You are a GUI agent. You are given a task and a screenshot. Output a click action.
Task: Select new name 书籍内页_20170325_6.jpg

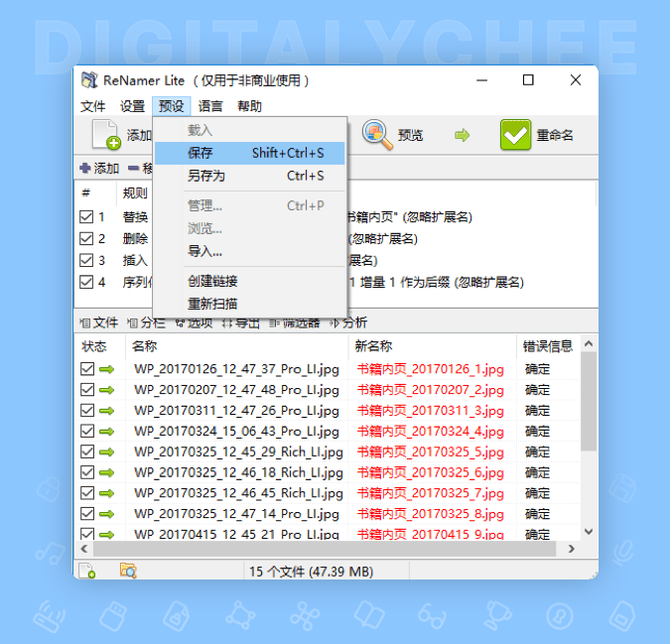click(430, 472)
